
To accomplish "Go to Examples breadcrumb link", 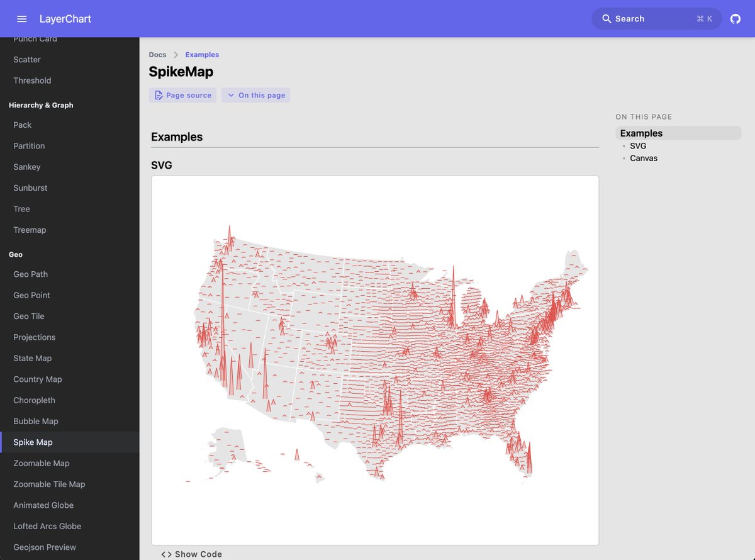I will [x=202, y=55].
